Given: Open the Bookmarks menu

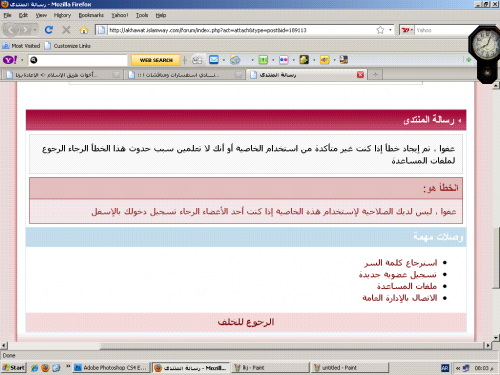Looking at the screenshot, I should pyautogui.click(x=91, y=15).
